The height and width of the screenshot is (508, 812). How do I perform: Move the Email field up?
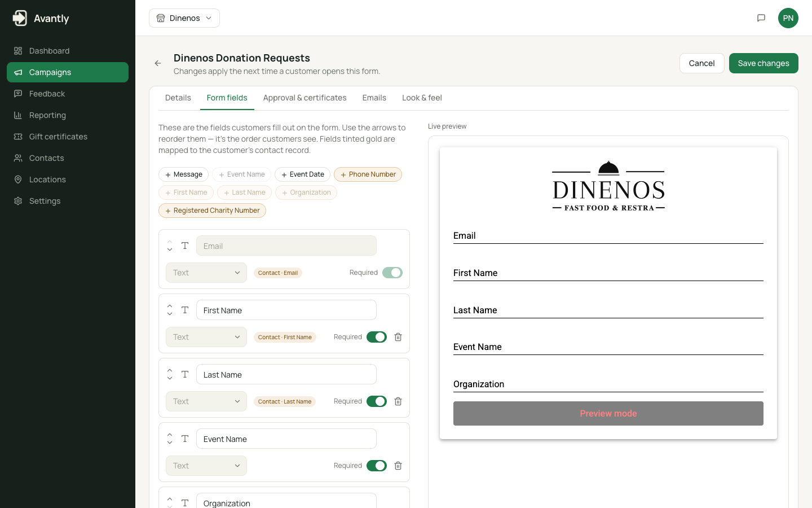[170, 242]
